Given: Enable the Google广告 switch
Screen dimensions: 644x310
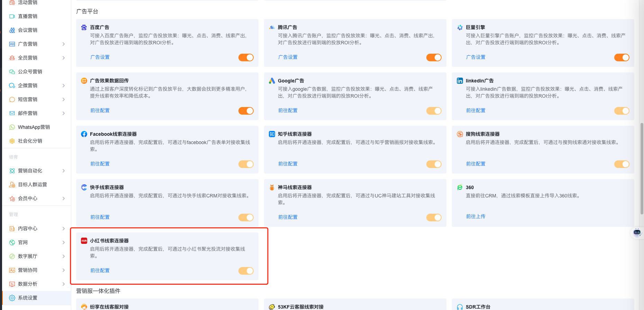Looking at the screenshot, I should pos(434,111).
